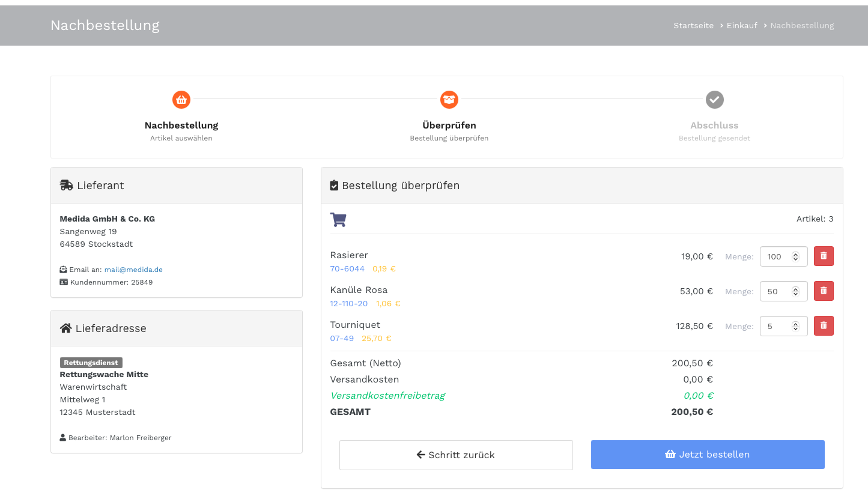
Task: Open article number 12-110-20 link
Action: tap(349, 304)
